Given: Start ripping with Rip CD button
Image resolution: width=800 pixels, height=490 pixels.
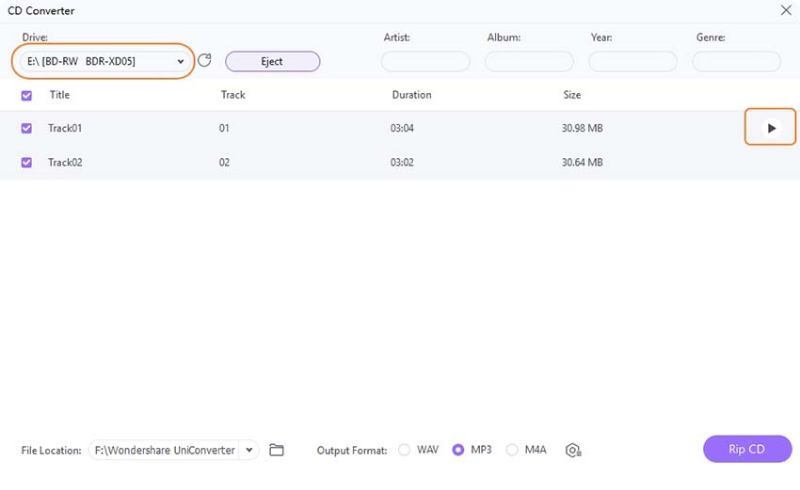Looking at the screenshot, I should [747, 449].
